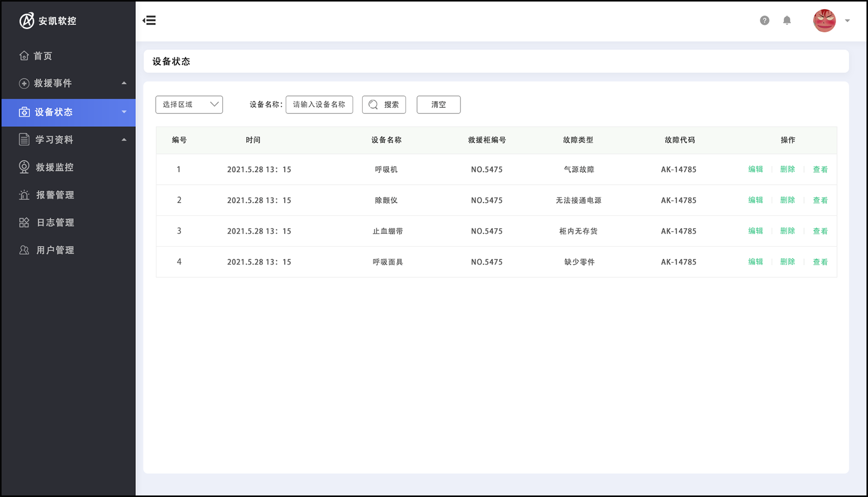Click the 用户管理 user icon in sidebar
This screenshot has height=497, width=868.
(24, 250)
